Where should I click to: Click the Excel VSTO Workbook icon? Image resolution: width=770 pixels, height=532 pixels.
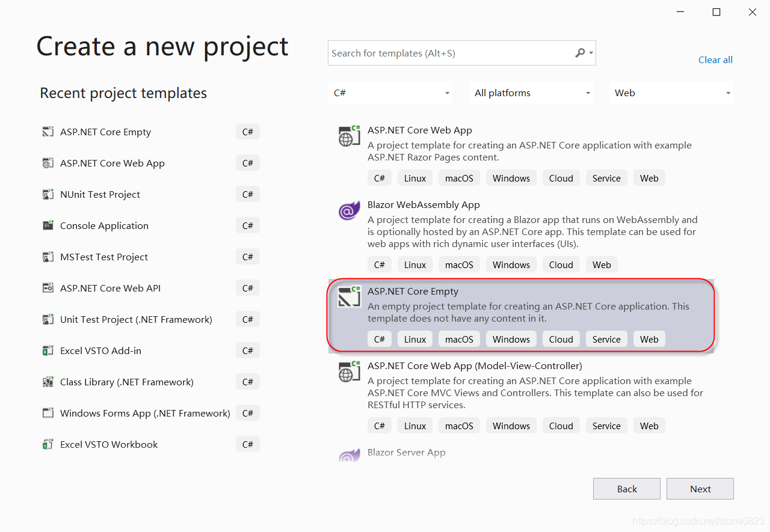[48, 444]
